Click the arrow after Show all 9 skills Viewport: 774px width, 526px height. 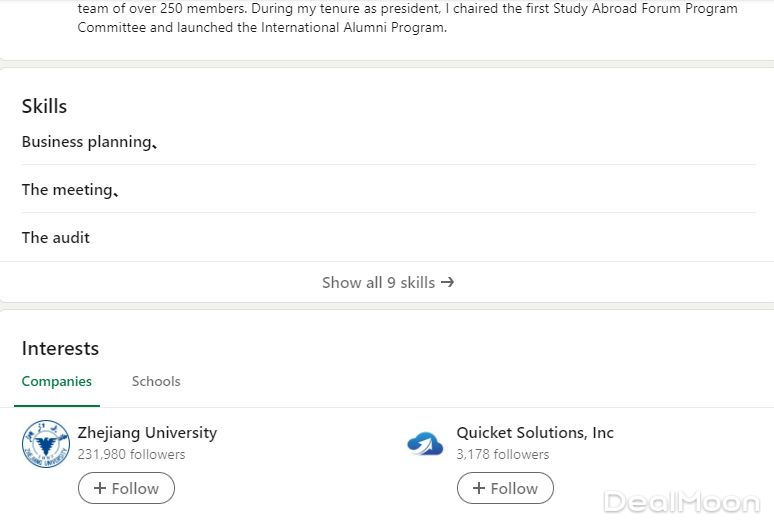click(x=447, y=282)
